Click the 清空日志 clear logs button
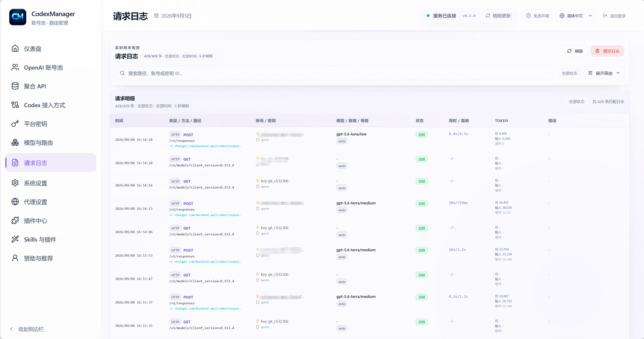The width and height of the screenshot is (644, 339). 607,51
